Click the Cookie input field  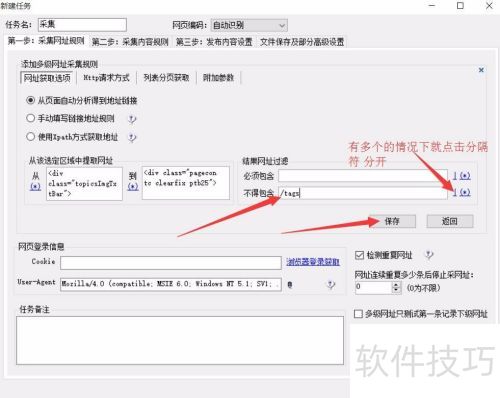(x=171, y=263)
